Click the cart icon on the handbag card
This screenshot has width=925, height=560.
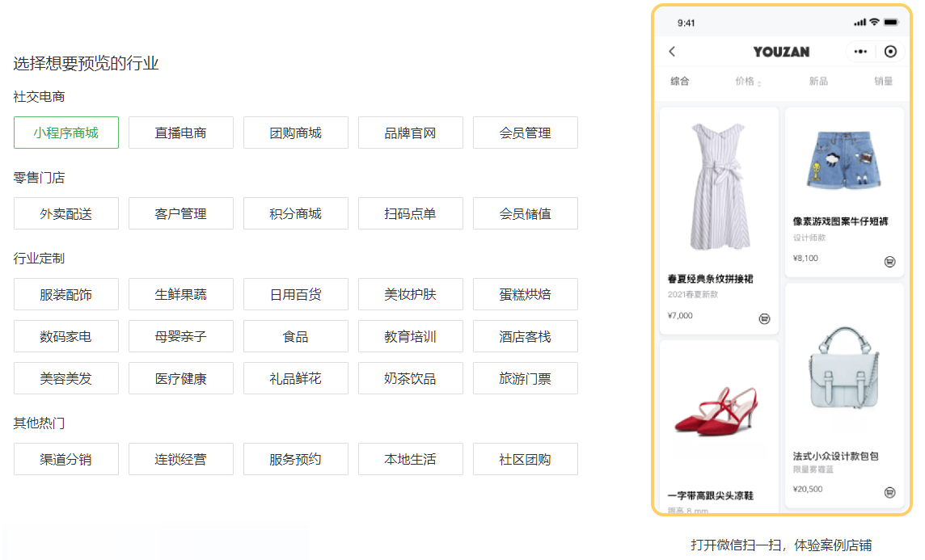[x=889, y=491]
